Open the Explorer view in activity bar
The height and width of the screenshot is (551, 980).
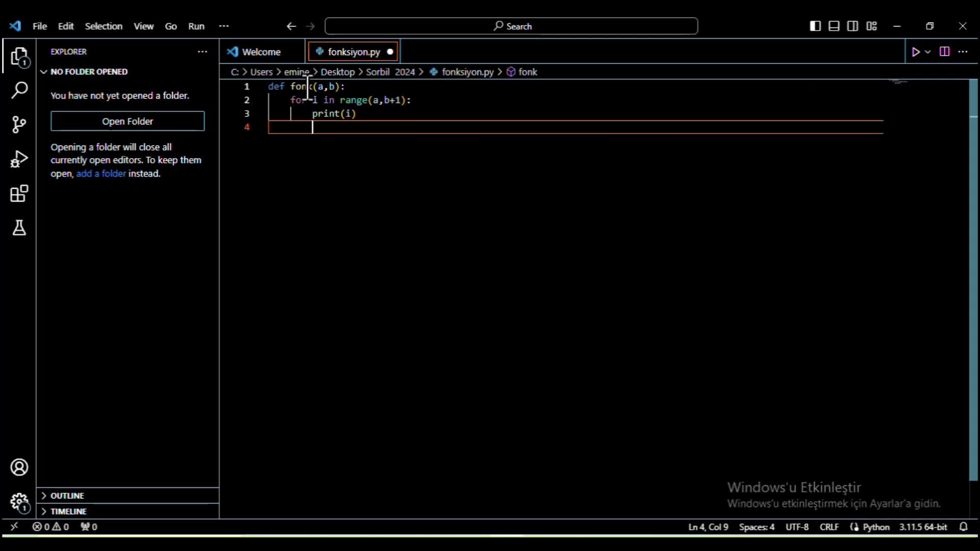tap(19, 57)
